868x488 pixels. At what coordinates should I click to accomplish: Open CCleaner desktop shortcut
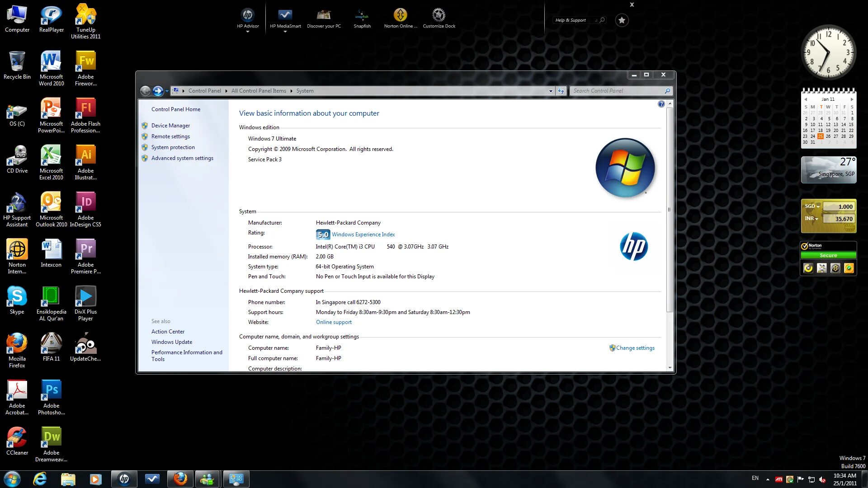point(17,441)
